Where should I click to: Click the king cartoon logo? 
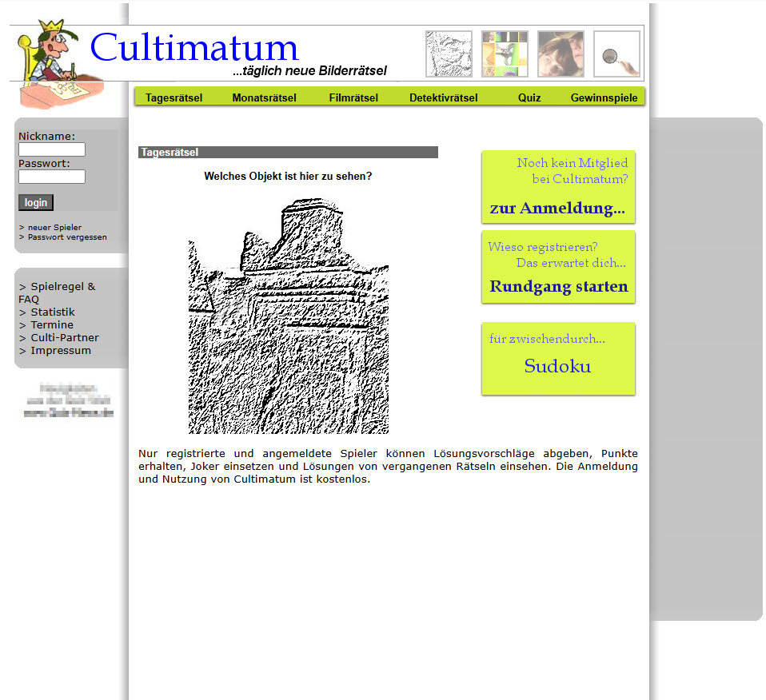58,66
